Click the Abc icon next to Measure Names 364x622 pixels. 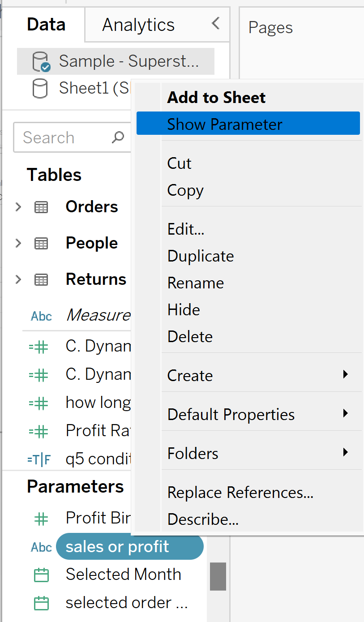[41, 316]
